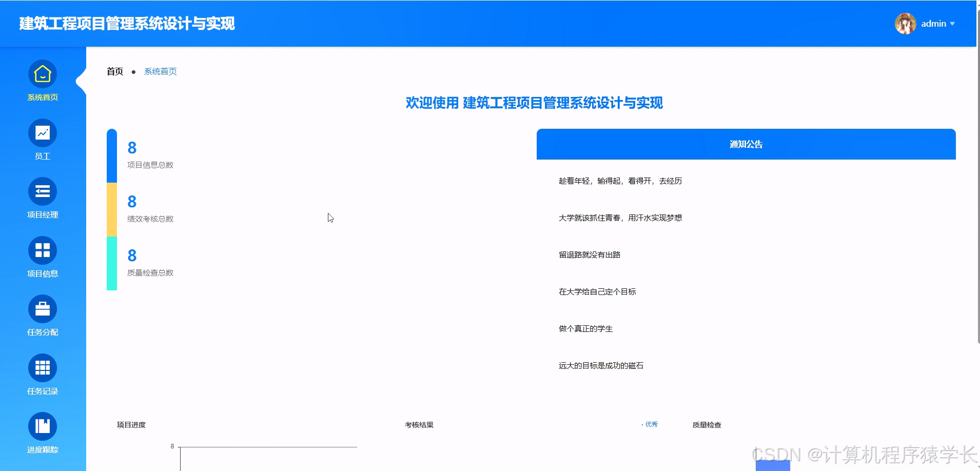Select the 项目信息 sidebar label

click(x=43, y=274)
